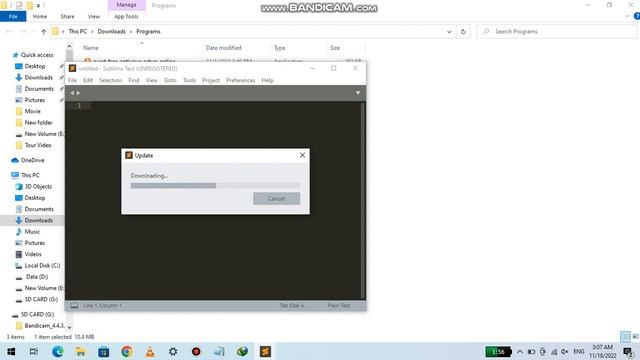Sort files by the Name column header
The image size is (640, 360).
91,48
